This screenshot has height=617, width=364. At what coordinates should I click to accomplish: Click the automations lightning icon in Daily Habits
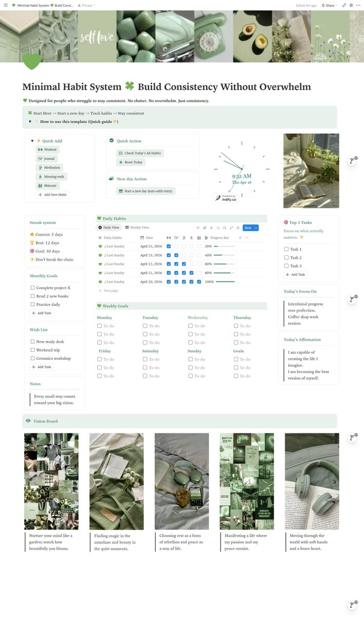[x=211, y=228]
